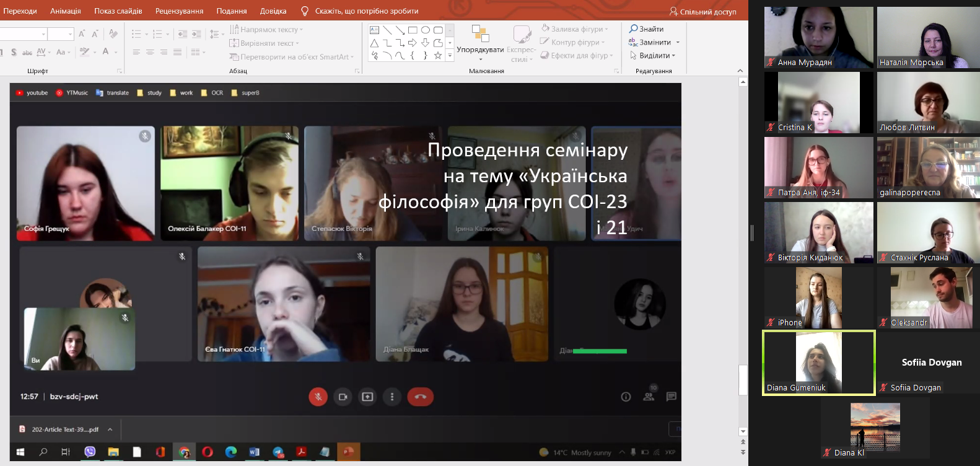Click the participants icon in the slide's call bar
980x466 pixels.
(649, 397)
